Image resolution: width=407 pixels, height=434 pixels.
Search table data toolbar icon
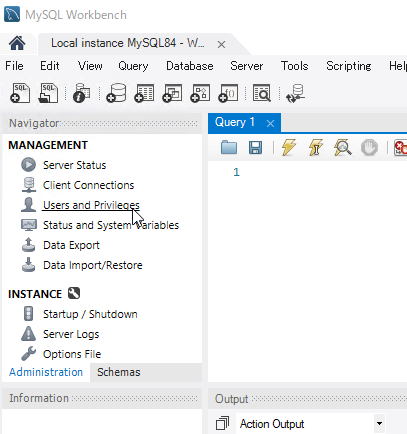point(262,93)
